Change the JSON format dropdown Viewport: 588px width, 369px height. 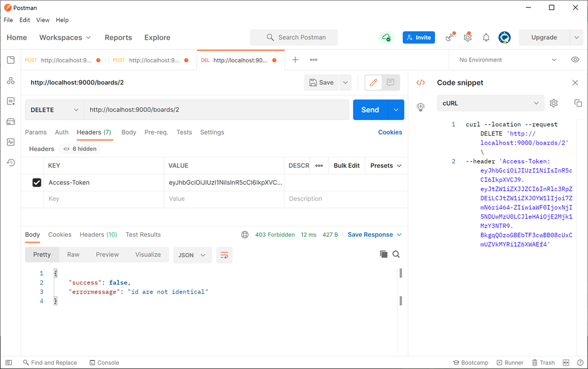192,255
